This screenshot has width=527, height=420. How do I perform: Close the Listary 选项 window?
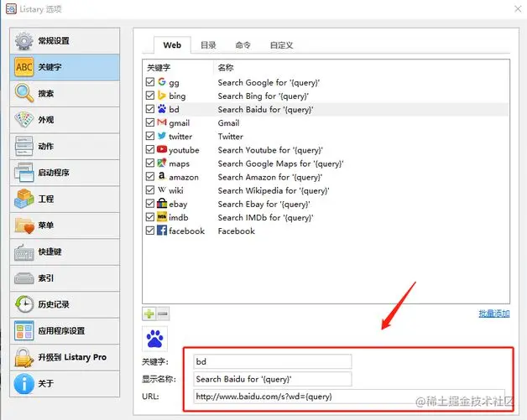(518, 8)
